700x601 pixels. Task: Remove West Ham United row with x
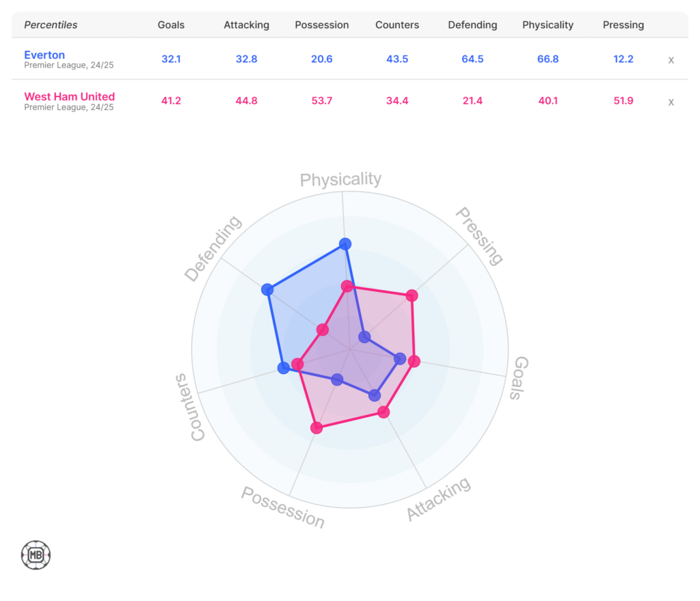pyautogui.click(x=671, y=102)
